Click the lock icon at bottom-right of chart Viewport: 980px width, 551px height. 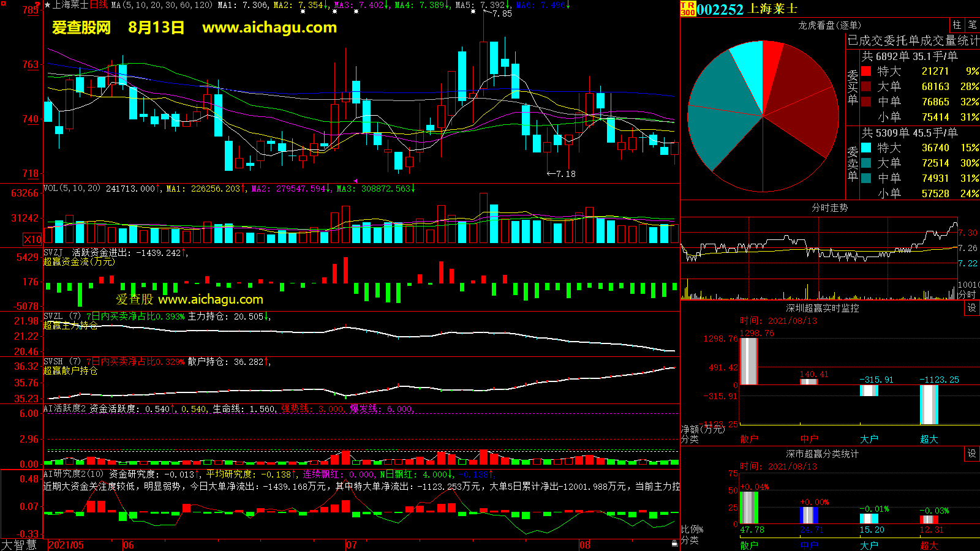click(674, 543)
